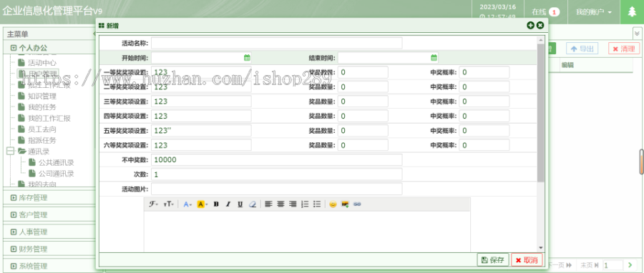This screenshot has height=273, width=644.
Task: Expand the 财务管理 menu section
Action: tap(49, 249)
